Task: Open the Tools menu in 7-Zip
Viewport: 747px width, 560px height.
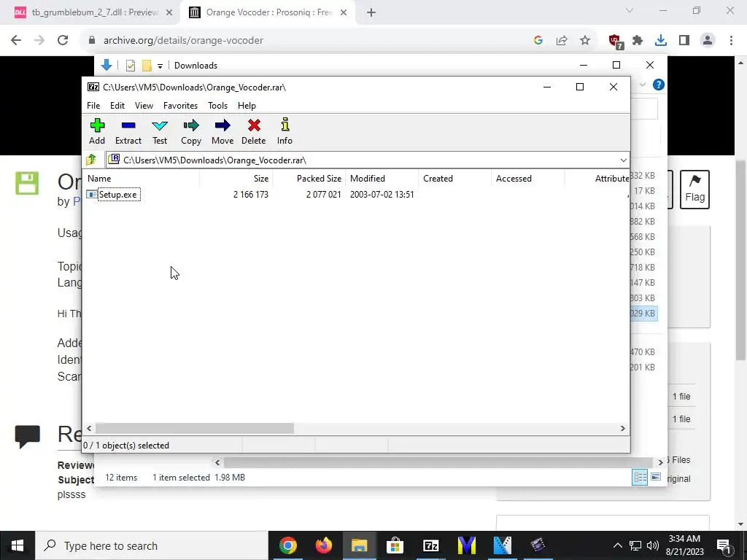Action: (217, 106)
